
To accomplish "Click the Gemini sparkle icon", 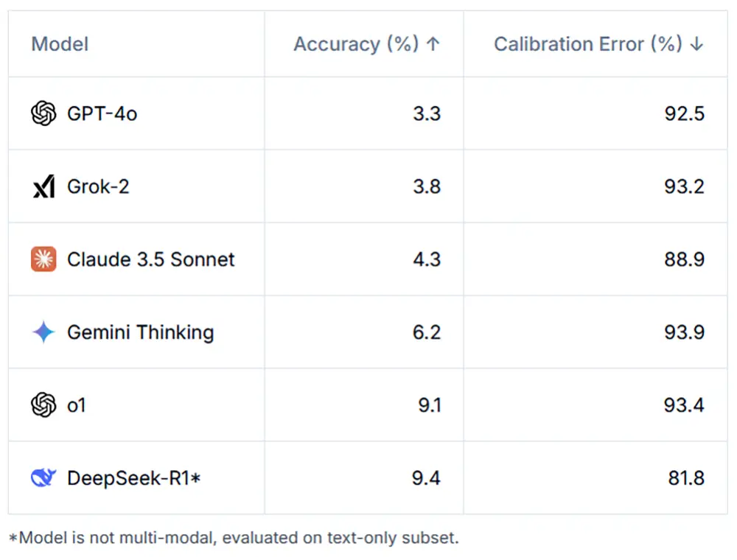I will click(43, 332).
